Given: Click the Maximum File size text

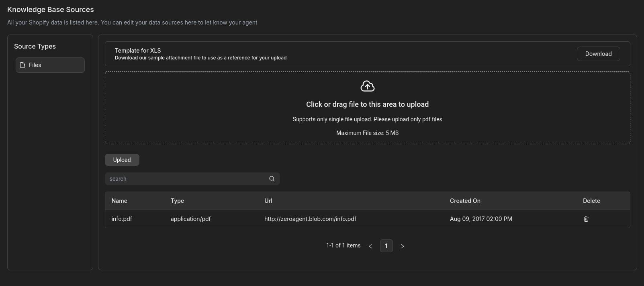Looking at the screenshot, I should point(367,133).
